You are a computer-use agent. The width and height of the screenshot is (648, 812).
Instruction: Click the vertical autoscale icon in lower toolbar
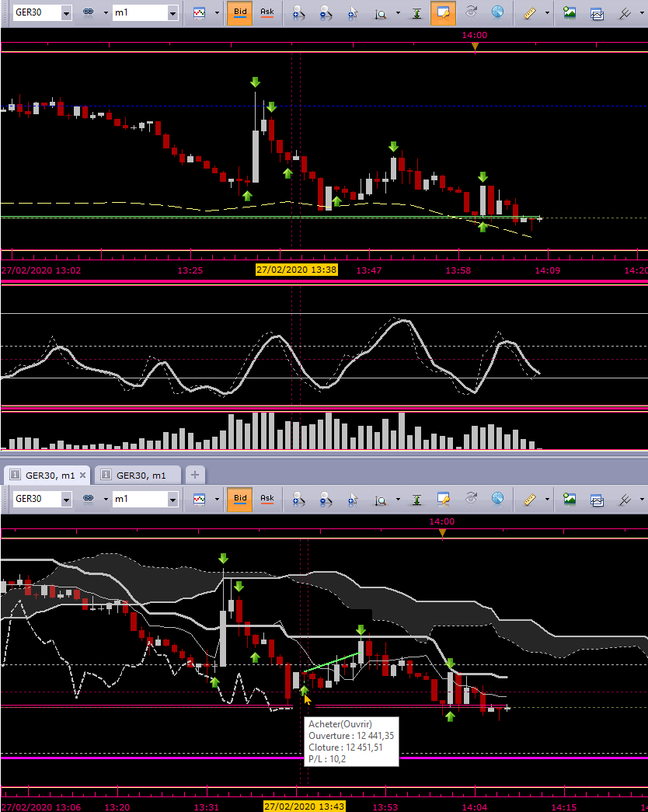pyautogui.click(x=416, y=499)
